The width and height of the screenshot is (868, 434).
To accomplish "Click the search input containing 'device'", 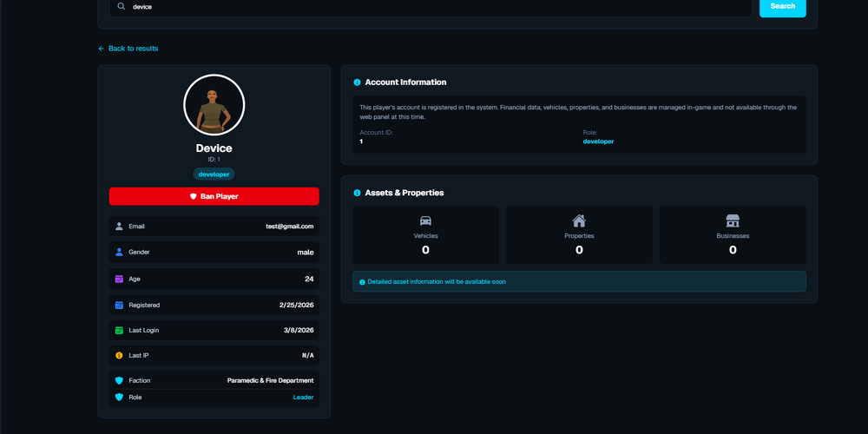I will (431, 7).
